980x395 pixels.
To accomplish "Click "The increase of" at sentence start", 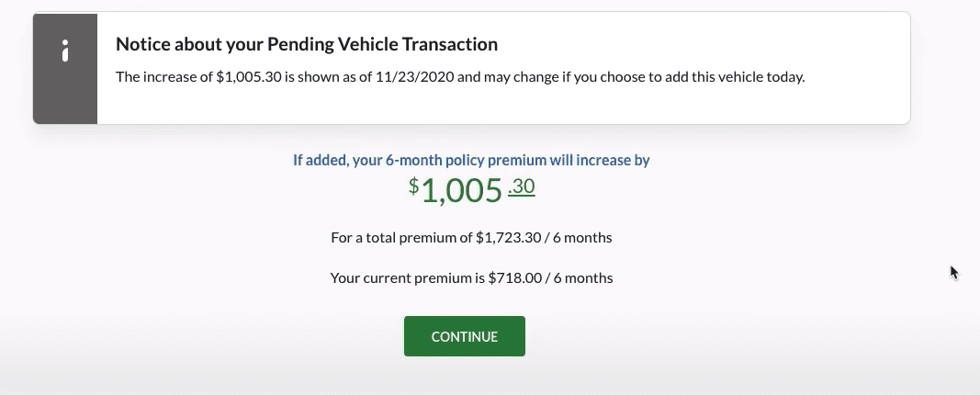I will point(164,77).
